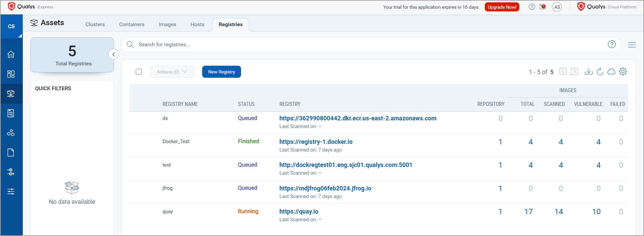Viewport: 644px width, 236px height.
Task: Open the document page icon in sidebar
Action: (x=11, y=153)
